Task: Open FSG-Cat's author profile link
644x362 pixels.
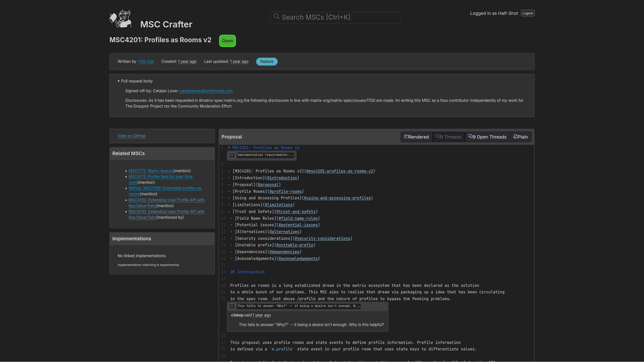Action: point(146,61)
